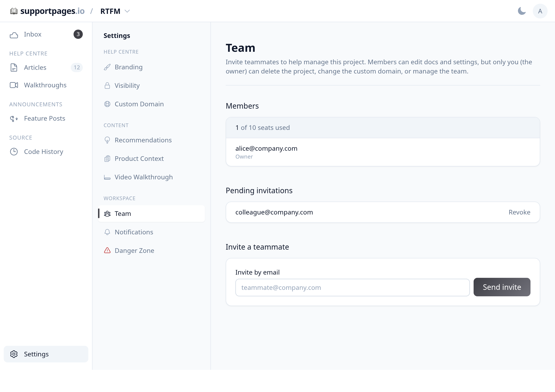Click the Settings gear icon at the bottom

(x=14, y=354)
